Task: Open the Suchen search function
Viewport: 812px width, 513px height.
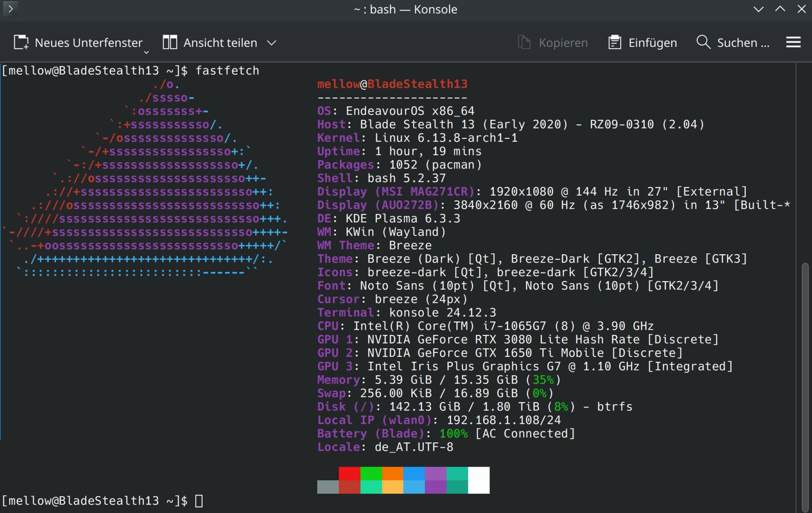Action: click(733, 43)
